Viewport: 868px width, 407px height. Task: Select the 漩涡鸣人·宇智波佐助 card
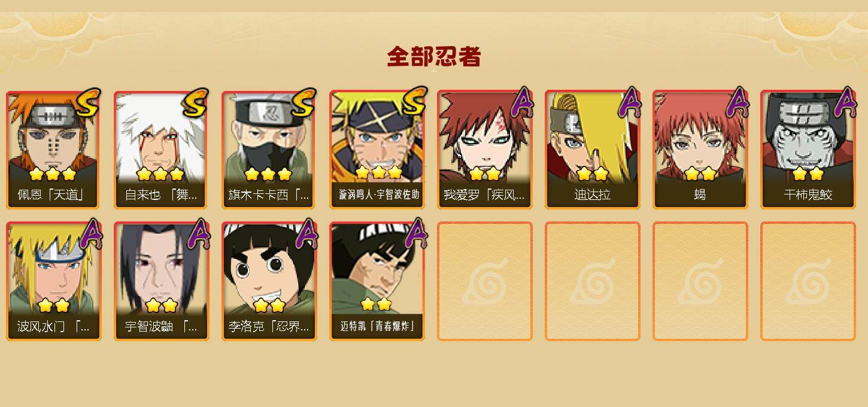tap(377, 150)
